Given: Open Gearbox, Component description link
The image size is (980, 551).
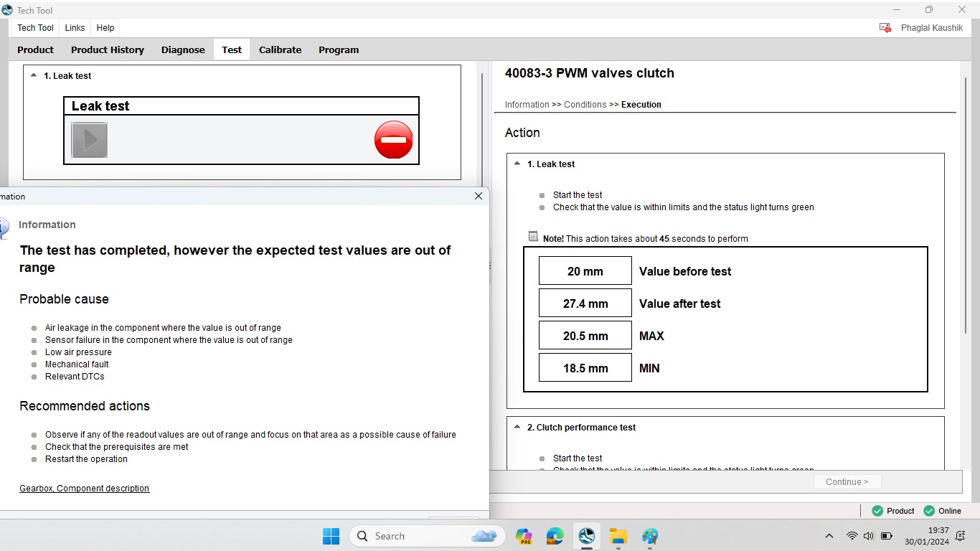Looking at the screenshot, I should click(85, 489).
